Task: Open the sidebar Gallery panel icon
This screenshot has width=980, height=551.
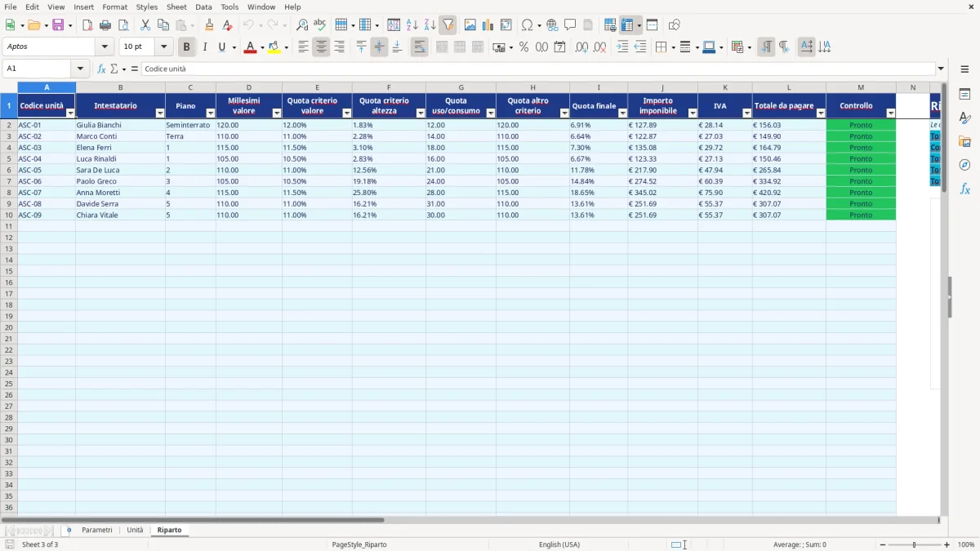Action: (x=964, y=141)
